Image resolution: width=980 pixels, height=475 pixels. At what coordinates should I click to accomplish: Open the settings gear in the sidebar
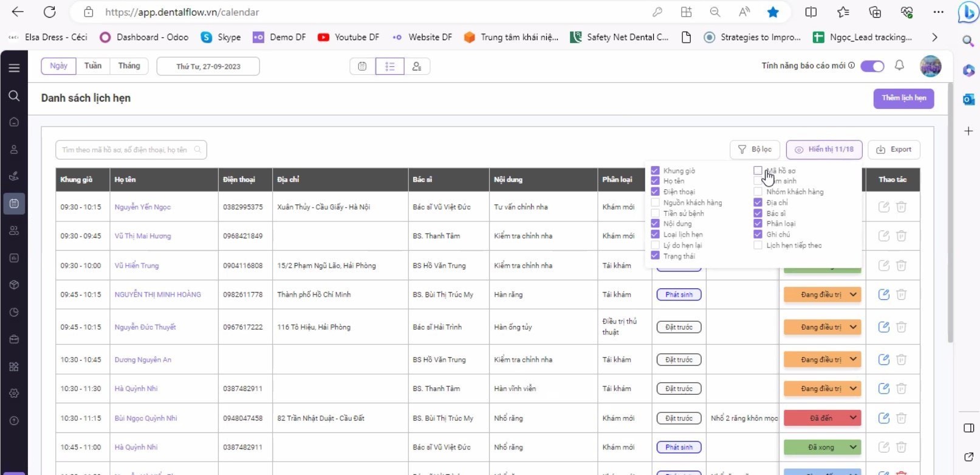(14, 394)
